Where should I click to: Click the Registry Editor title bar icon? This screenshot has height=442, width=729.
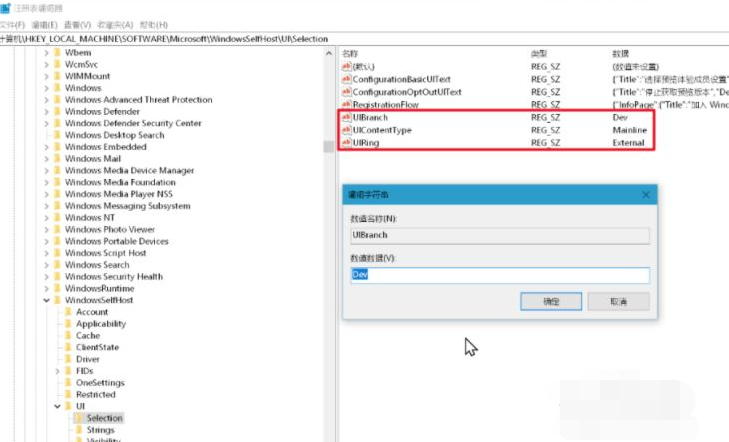pos(5,7)
